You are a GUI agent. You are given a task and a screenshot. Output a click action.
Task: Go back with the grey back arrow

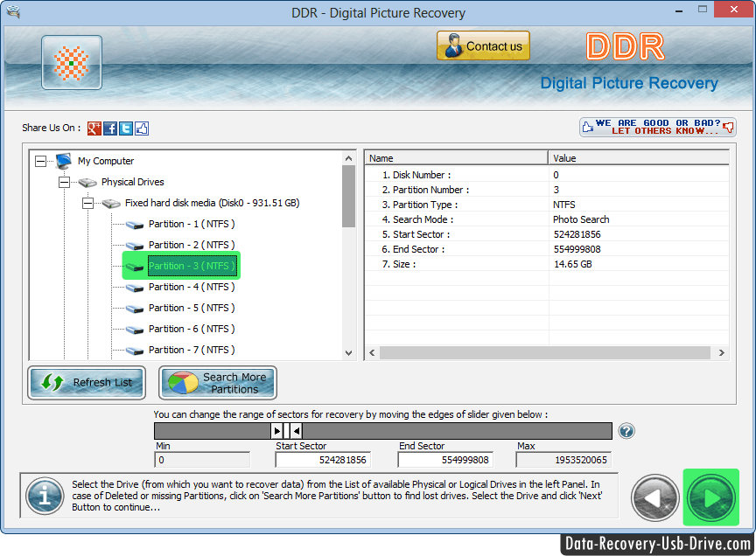pos(654,498)
